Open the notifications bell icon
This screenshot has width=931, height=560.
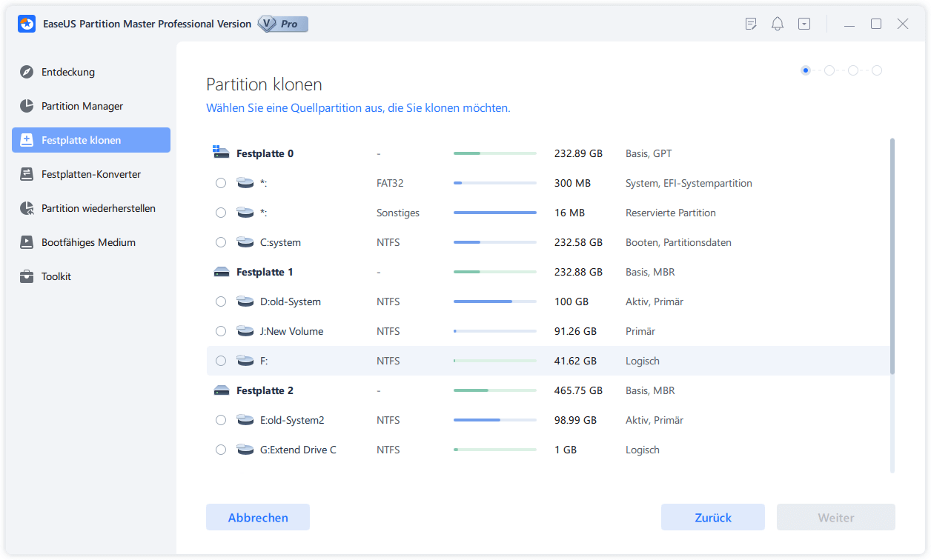778,24
